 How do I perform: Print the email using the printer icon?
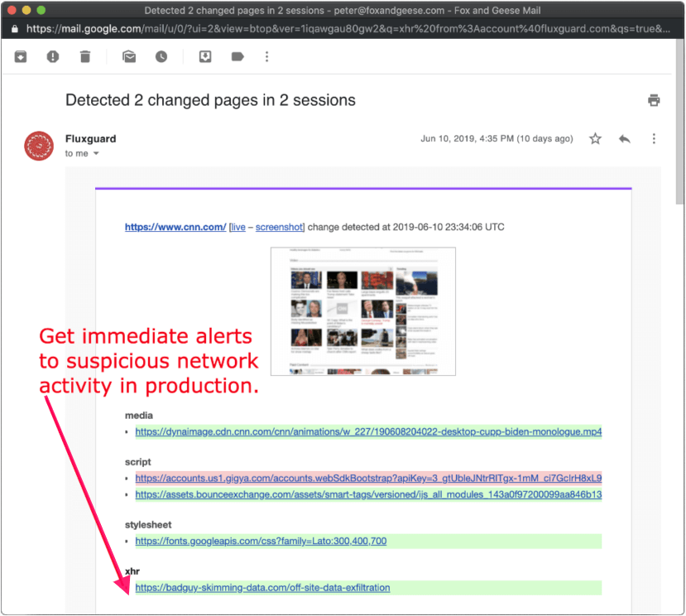click(x=654, y=100)
